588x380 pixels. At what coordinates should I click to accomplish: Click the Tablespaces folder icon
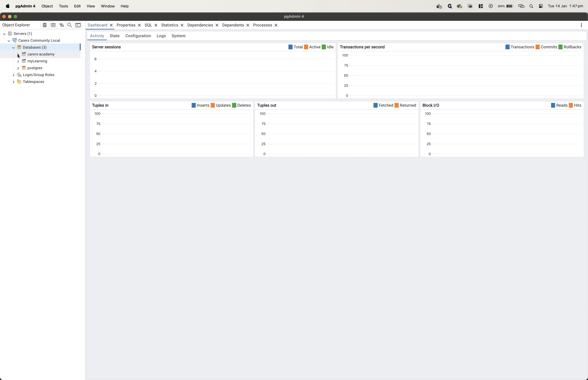(x=19, y=82)
